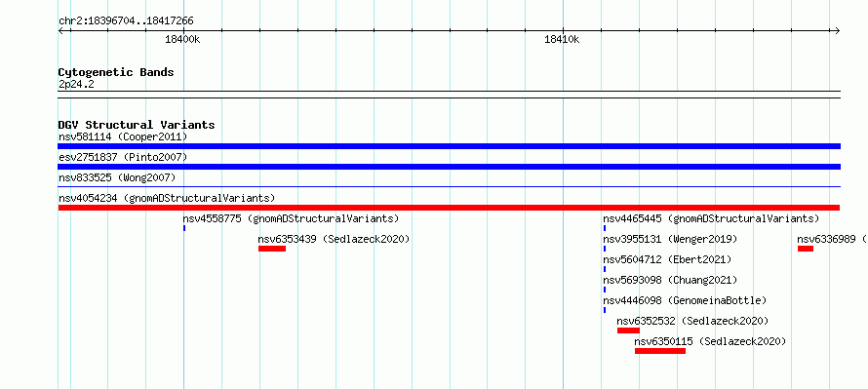The image size is (868, 389).
Task: Select the long red bar for nsv4054234
Action: pos(449,208)
